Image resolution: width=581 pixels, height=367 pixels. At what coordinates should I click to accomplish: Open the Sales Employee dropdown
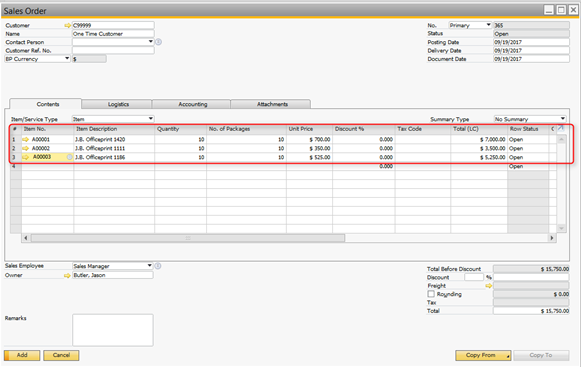coord(149,266)
